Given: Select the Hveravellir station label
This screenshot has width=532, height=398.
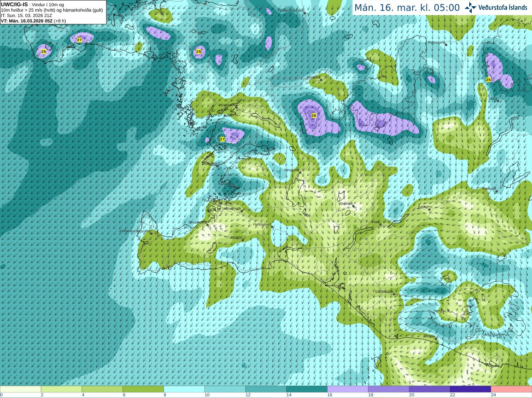Looking at the screenshot, I should pos(436,42).
